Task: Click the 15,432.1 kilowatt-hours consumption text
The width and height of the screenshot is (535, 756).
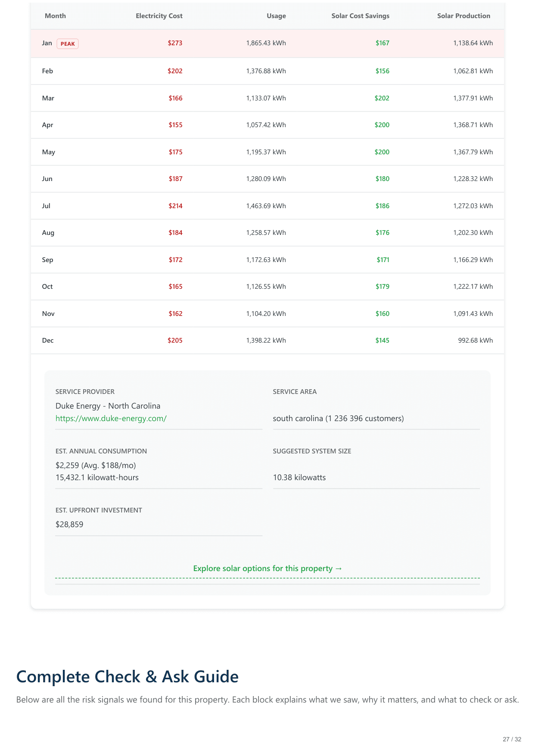Action: click(97, 478)
